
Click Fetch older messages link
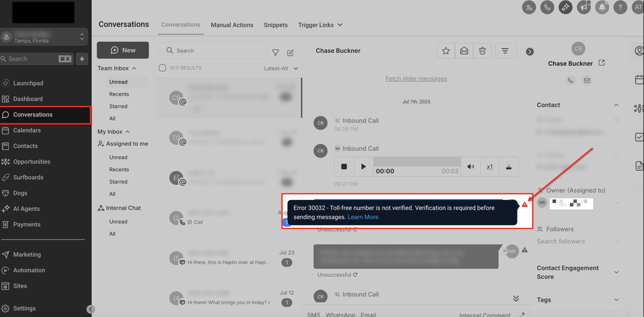coord(416,79)
